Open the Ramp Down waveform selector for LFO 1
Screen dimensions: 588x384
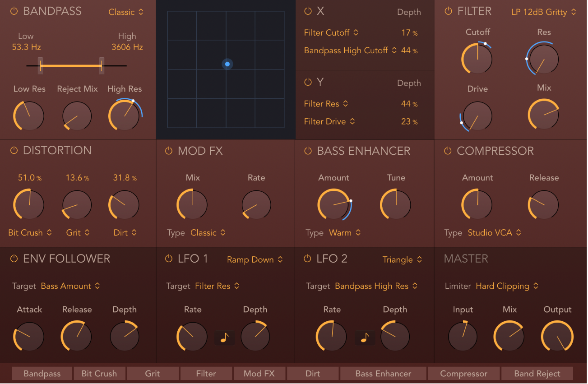255,259
